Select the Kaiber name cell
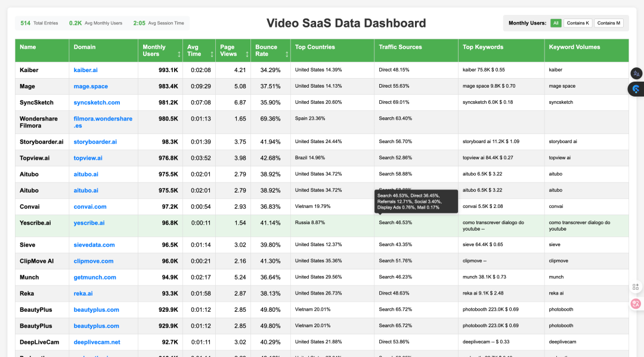Image resolution: width=644 pixels, height=357 pixels. (42, 70)
